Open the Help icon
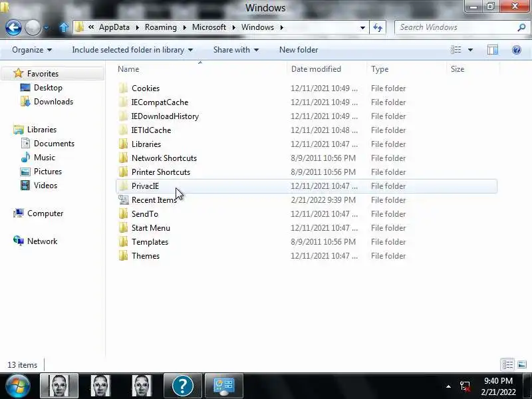This screenshot has height=399, width=532. (517, 51)
